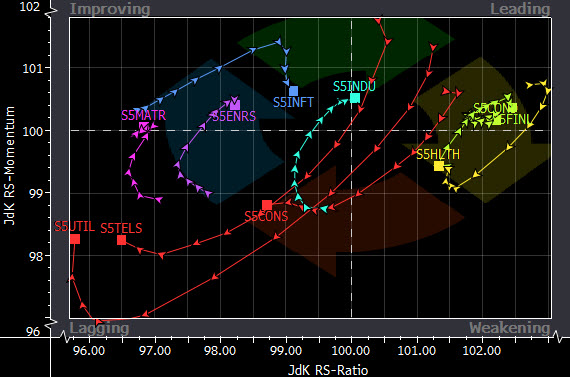Select the S5MATR magenta square marker
The image size is (570, 377).
[x=144, y=127]
